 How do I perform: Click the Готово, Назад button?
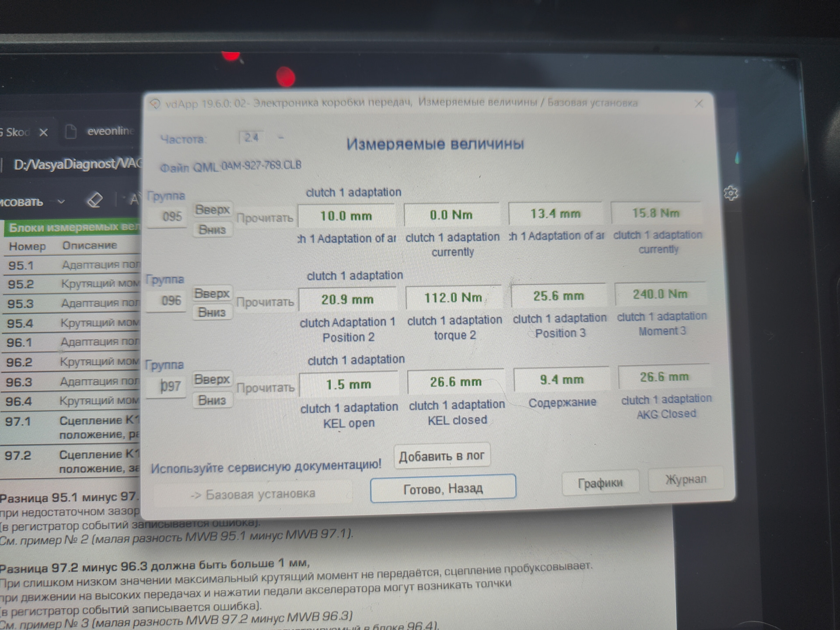point(443,488)
